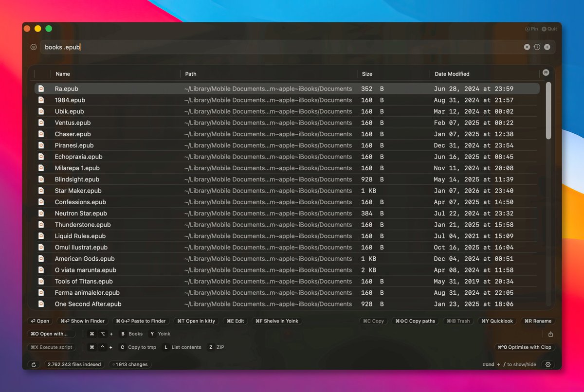Sort by the Size column header
This screenshot has width=584, height=392.
367,74
